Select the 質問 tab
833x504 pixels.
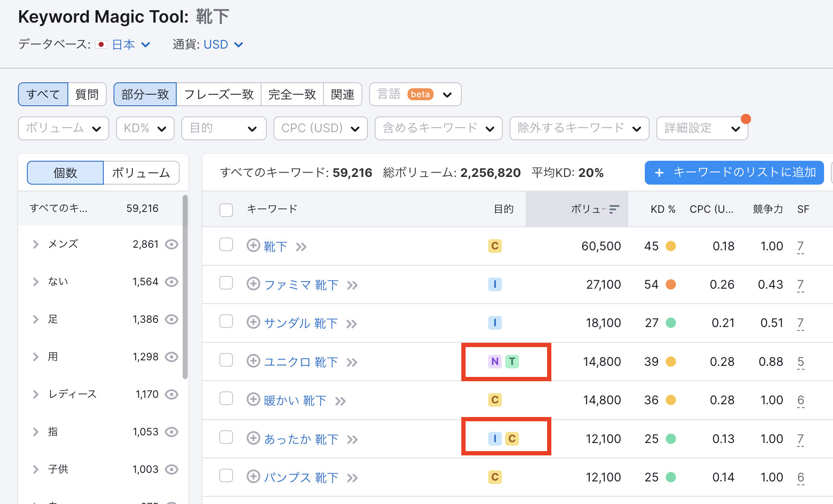pyautogui.click(x=87, y=94)
